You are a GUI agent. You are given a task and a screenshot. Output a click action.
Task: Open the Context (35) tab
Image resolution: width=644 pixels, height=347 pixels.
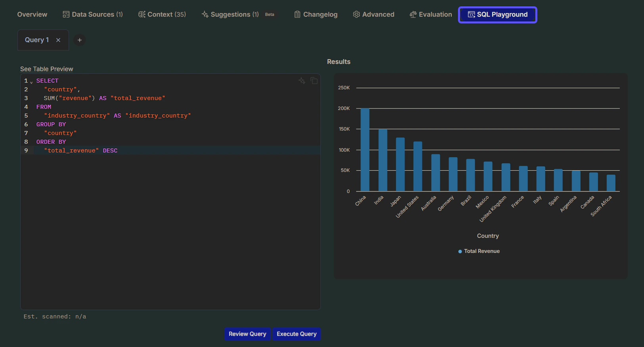162,14
